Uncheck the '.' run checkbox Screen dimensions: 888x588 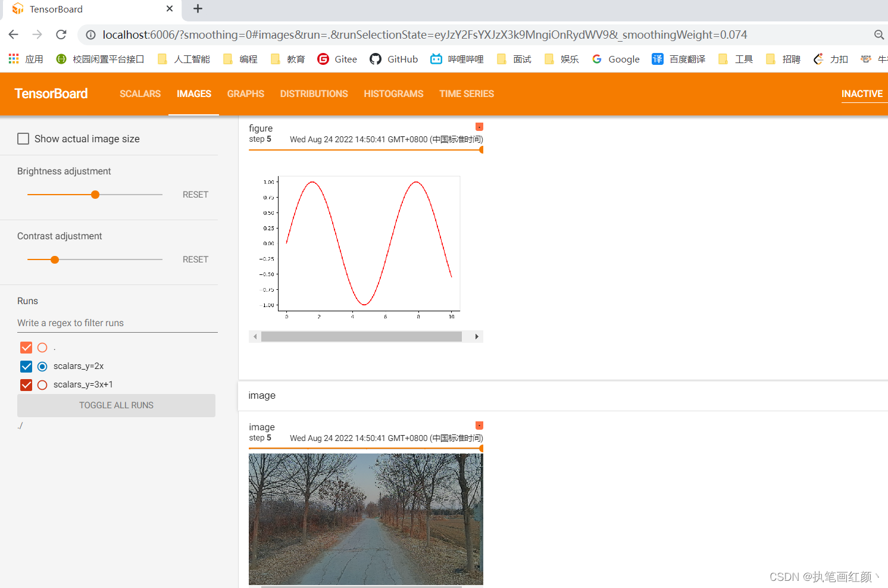click(26, 348)
